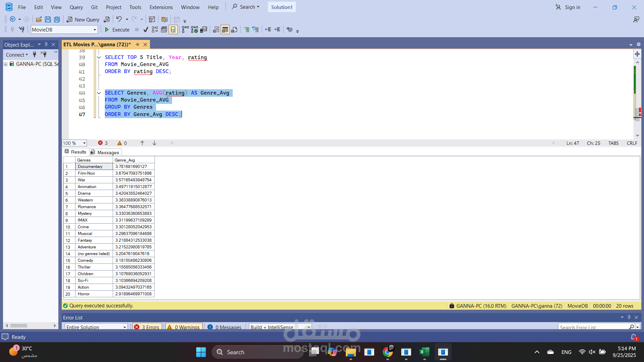Toggle IntelliSense enabled button
Viewport: 644px width, 362px height.
point(173,30)
